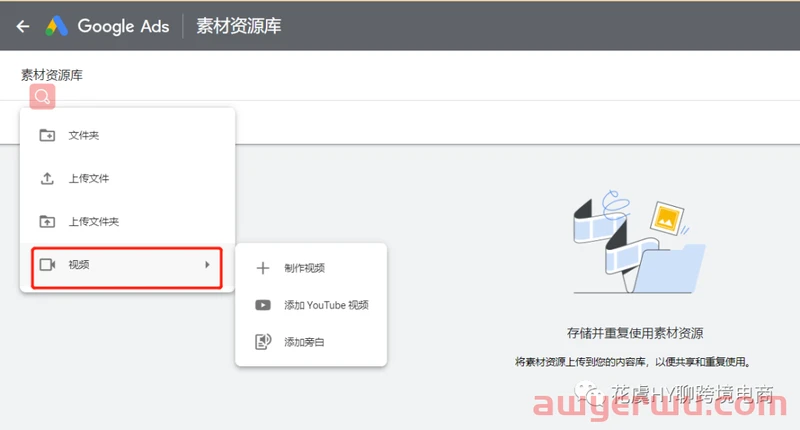The height and width of the screenshot is (430, 800).
Task: Click the 素材资源库 header title
Action: click(239, 26)
